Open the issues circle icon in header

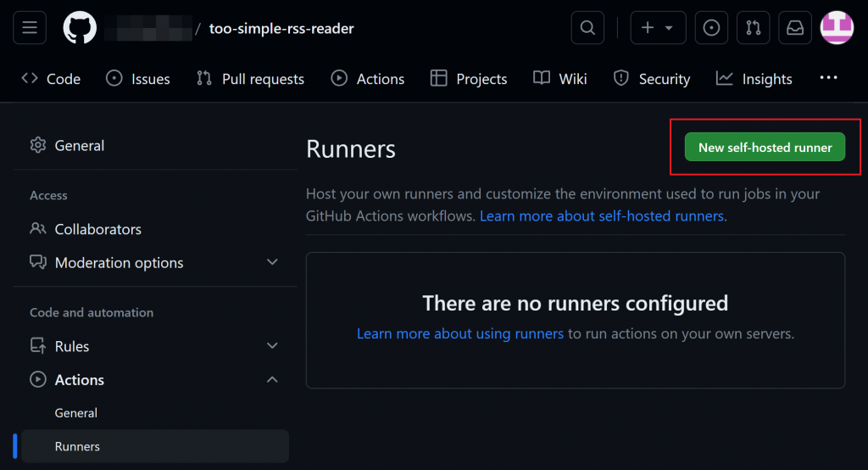(711, 28)
